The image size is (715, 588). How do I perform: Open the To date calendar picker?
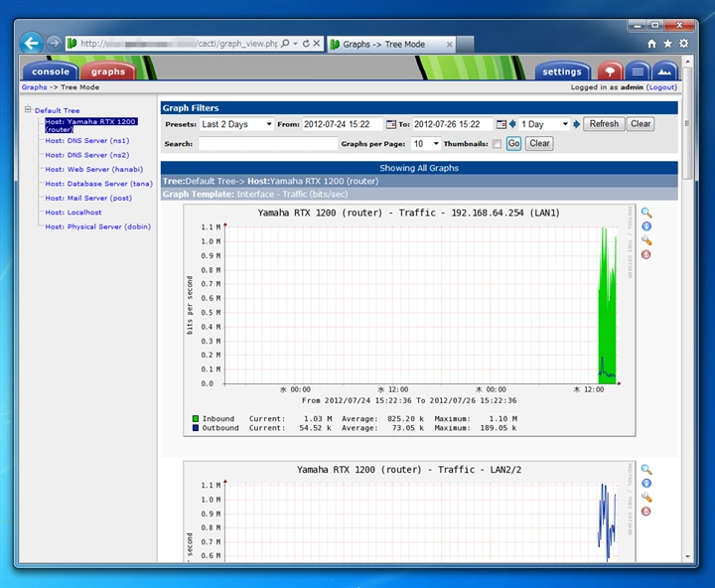(x=501, y=124)
